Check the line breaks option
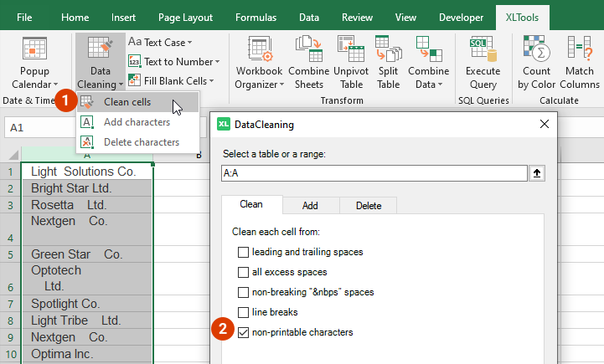 pos(243,312)
